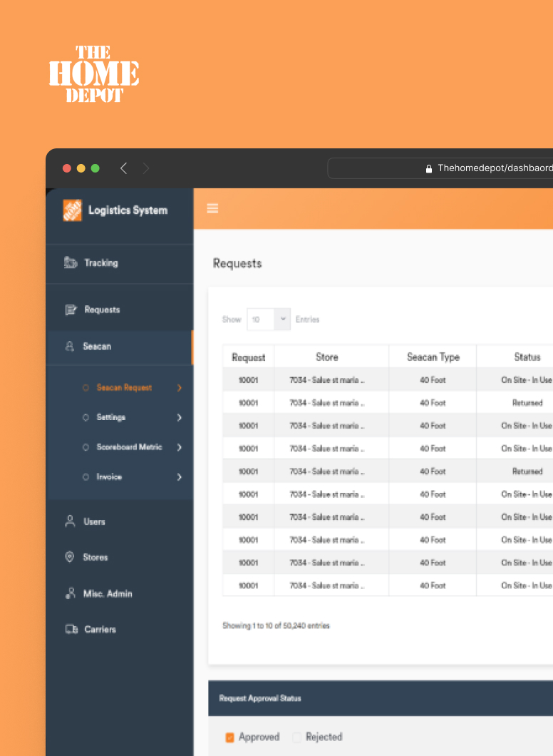The height and width of the screenshot is (756, 553).
Task: Click the browser forward arrow
Action: point(146,168)
